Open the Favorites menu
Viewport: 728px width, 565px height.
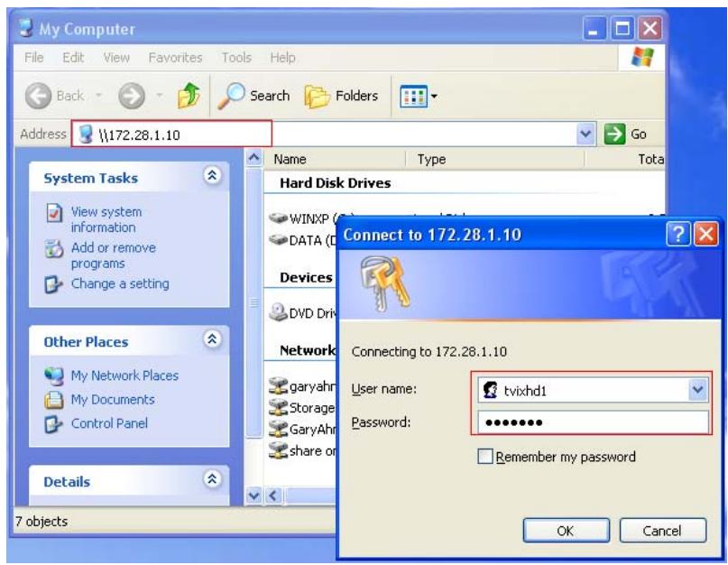click(176, 58)
